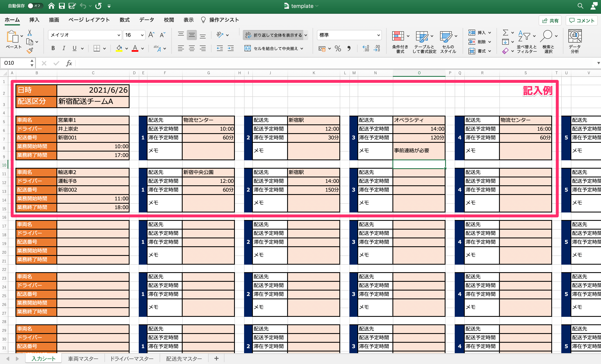
Task: Select column O header
Action: (x=419, y=73)
